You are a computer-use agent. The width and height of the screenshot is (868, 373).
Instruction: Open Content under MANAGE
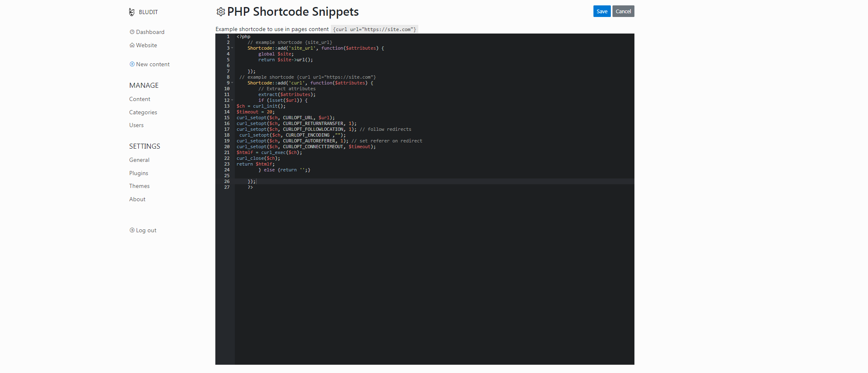[x=140, y=99]
